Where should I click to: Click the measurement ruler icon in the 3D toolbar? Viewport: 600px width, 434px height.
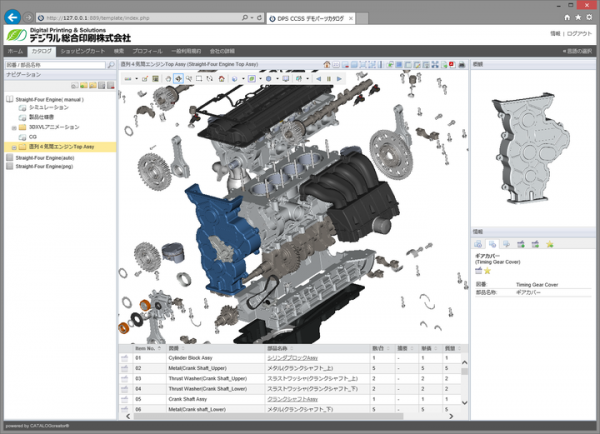pyautogui.click(x=128, y=79)
